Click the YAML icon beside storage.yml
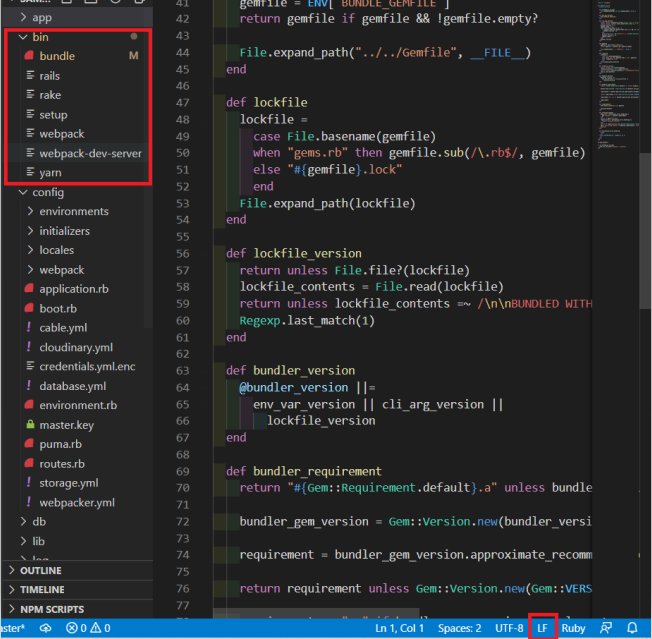 (x=28, y=482)
